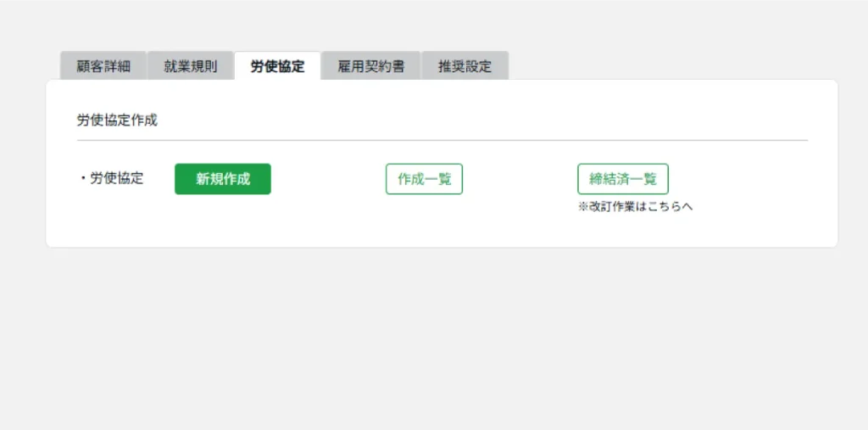Switch to the 顧客詳細 tab
The height and width of the screenshot is (430, 868).
coord(103,66)
